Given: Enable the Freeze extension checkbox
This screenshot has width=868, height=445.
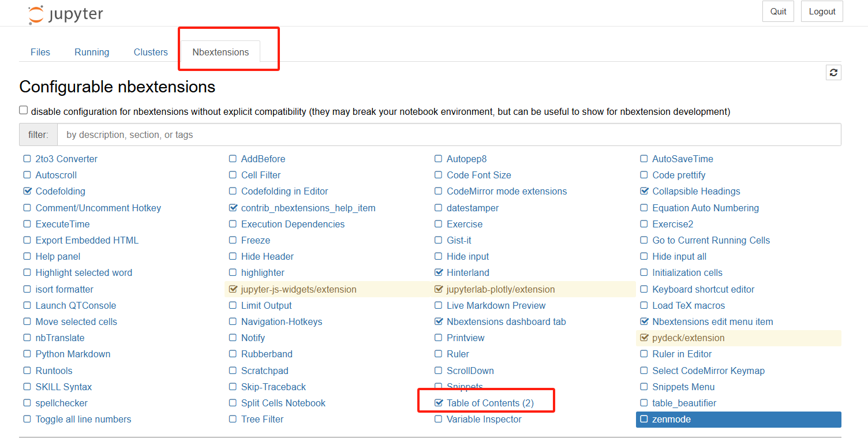Looking at the screenshot, I should 233,240.
